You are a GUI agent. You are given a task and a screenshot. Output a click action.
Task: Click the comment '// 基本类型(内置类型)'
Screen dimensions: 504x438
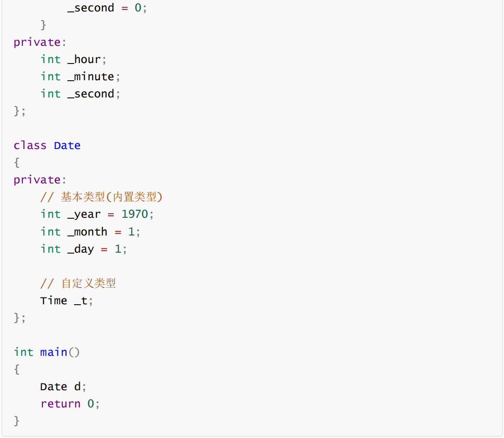coord(101,197)
